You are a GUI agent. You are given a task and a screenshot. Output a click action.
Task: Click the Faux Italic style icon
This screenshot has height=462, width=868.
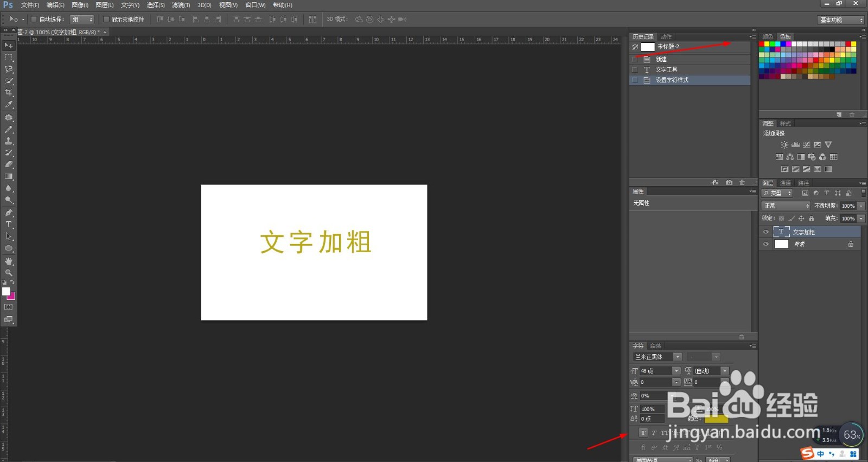(654, 433)
